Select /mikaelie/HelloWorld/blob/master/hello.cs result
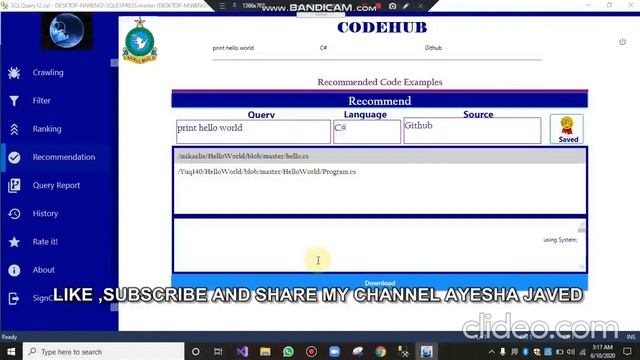 click(x=380, y=156)
